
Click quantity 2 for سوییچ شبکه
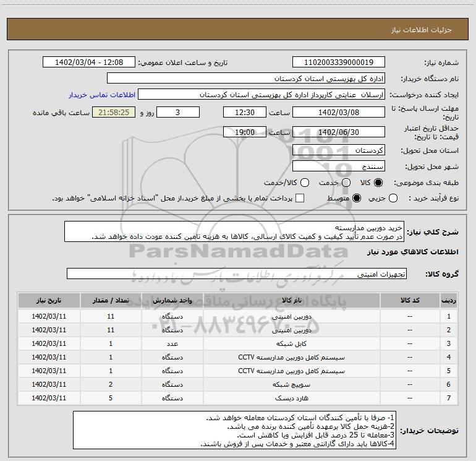pyautogui.click(x=111, y=384)
